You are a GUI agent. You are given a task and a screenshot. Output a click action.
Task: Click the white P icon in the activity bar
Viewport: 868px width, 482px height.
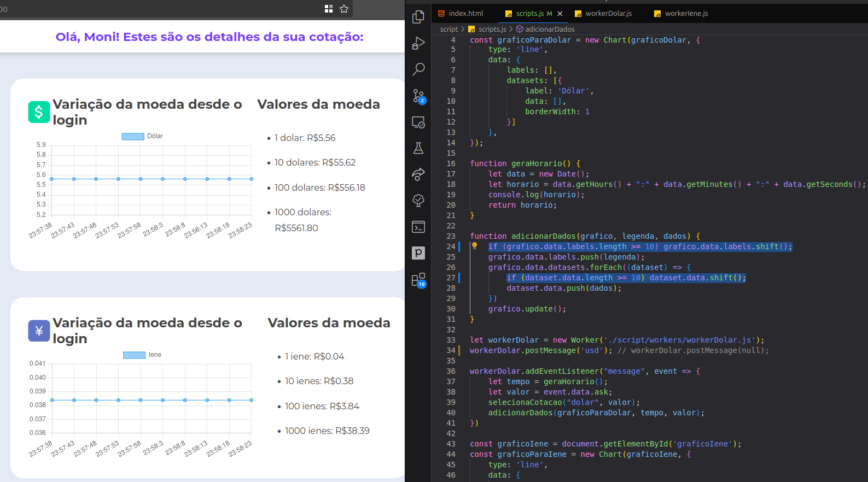[418, 252]
